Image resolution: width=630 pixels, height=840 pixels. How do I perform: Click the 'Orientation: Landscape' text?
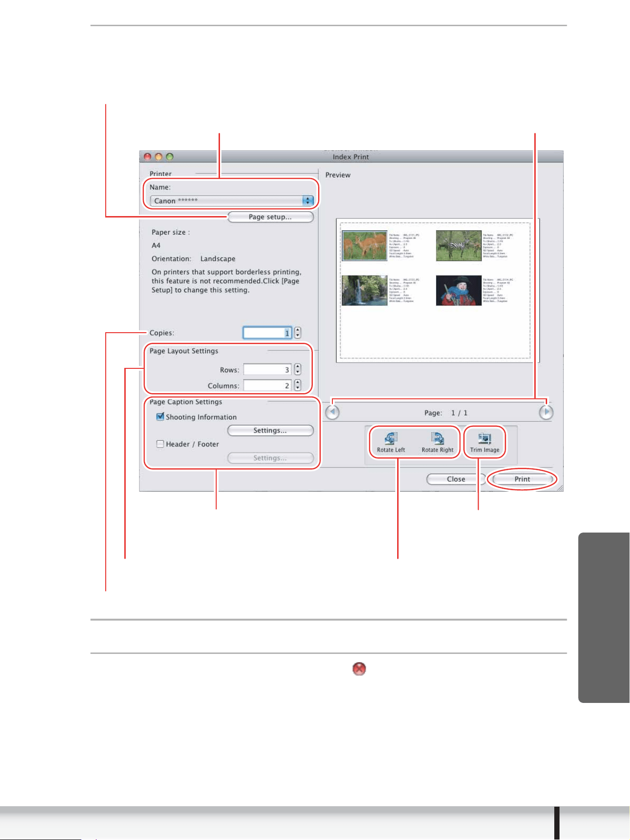point(193,258)
